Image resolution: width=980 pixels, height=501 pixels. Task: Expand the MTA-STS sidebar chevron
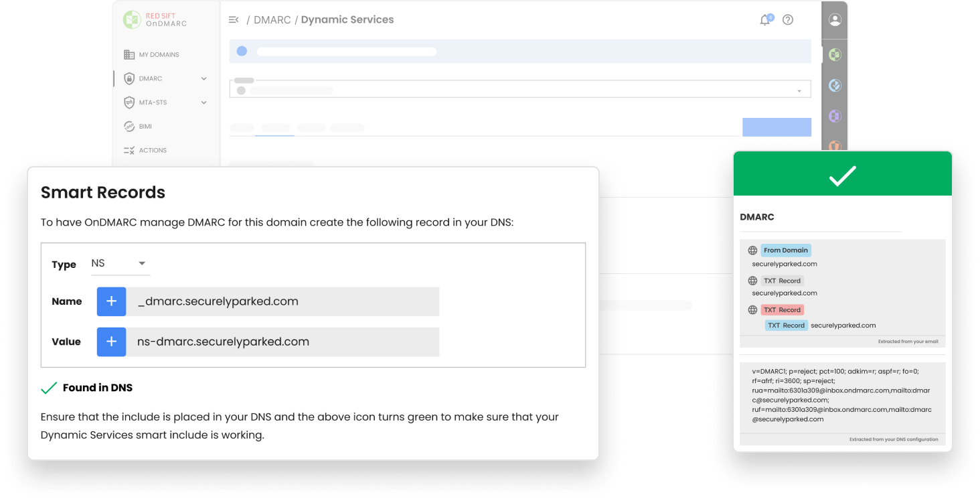pos(203,102)
